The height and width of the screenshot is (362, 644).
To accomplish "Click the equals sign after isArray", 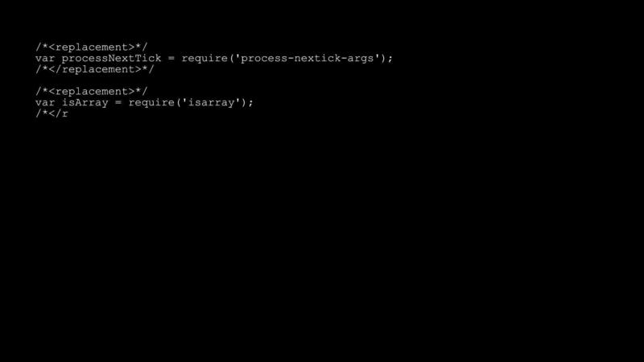I will (x=118, y=103).
